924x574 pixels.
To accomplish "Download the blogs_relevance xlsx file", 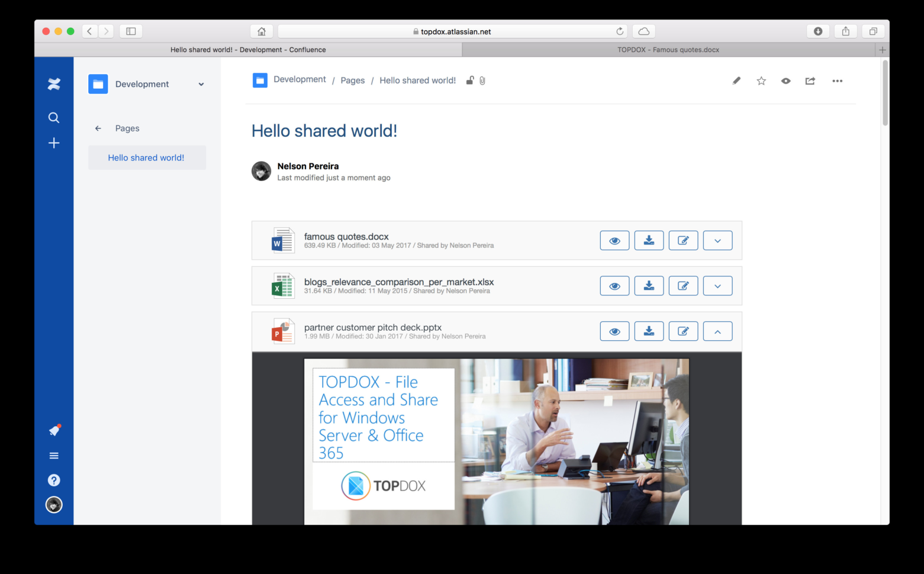I will pyautogui.click(x=649, y=286).
